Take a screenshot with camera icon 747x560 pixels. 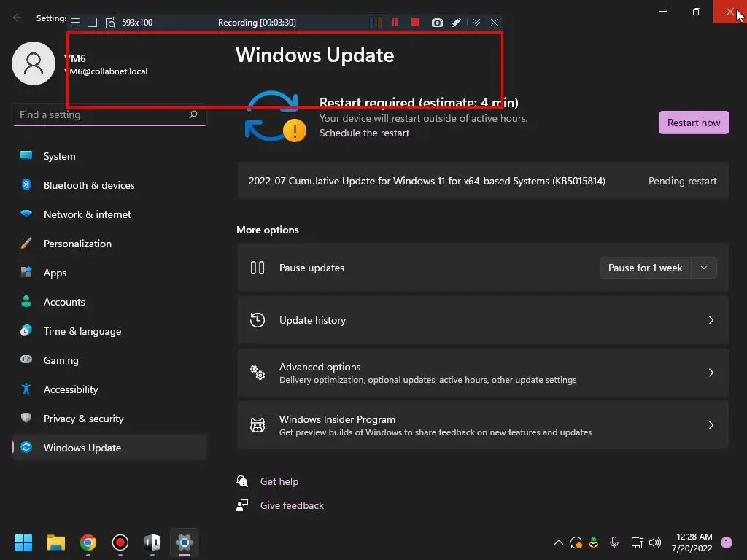[437, 23]
